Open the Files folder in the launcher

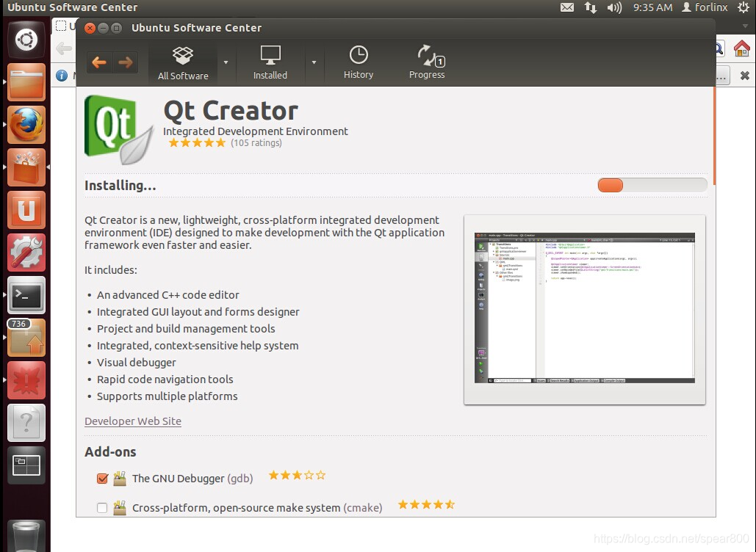click(26, 82)
